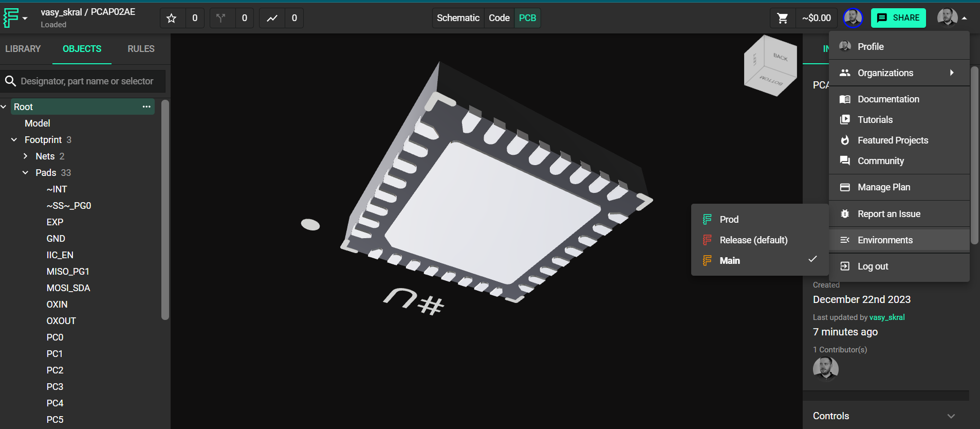980x429 pixels.
Task: Open Tutorials menu entry
Action: (x=899, y=119)
